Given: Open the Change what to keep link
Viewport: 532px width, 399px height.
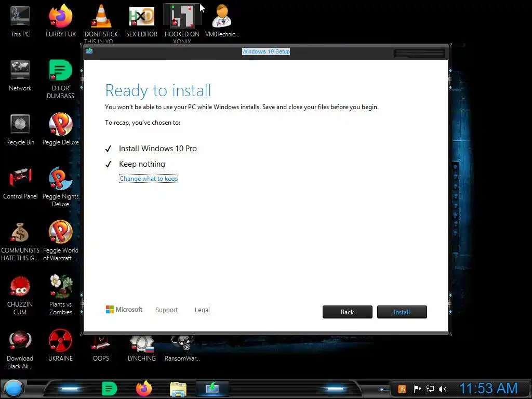Looking at the screenshot, I should point(149,179).
